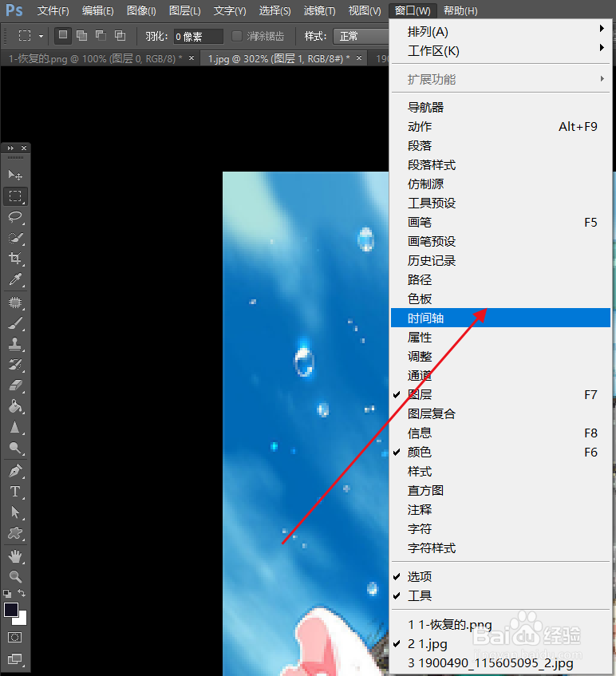Select the Horizontal Type tool
This screenshot has height=676, width=616.
tap(15, 492)
